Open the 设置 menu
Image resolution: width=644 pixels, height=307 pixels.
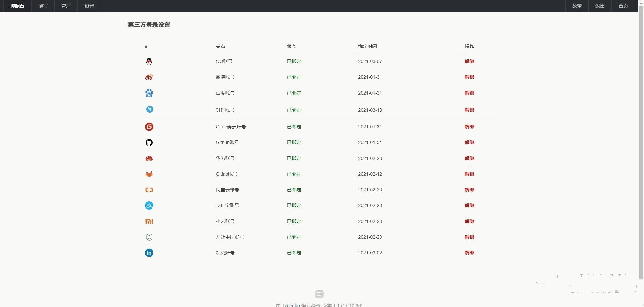[x=89, y=6]
